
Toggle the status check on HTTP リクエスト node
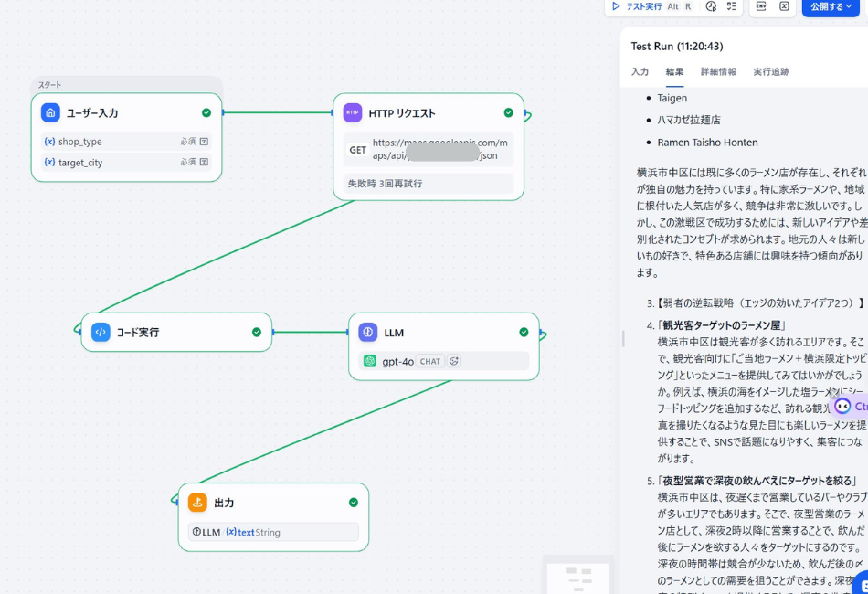click(x=509, y=112)
